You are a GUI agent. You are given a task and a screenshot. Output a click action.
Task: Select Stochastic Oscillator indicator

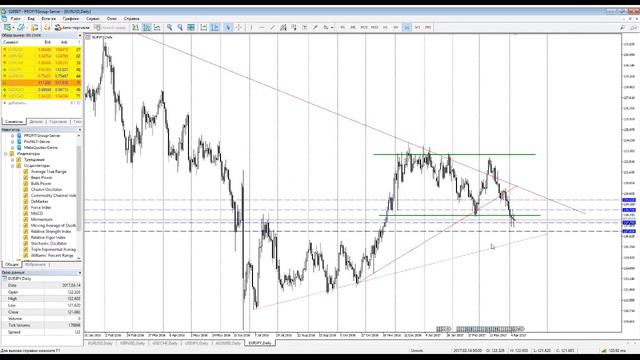(x=49, y=243)
